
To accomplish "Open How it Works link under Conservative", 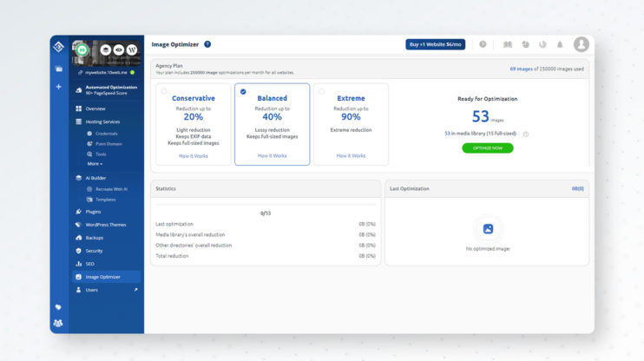I will 194,156.
